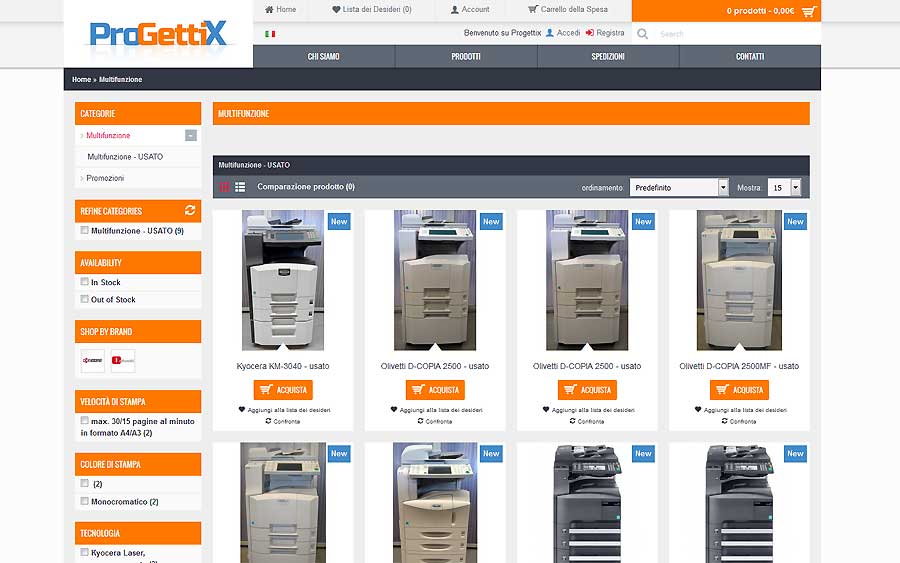
Task: Reset refine categories refresh icon
Action: pyautogui.click(x=190, y=210)
